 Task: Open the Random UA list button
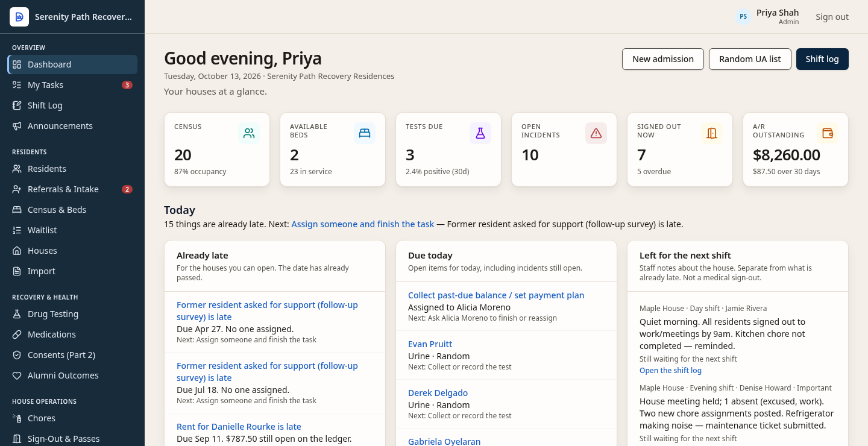750,59
